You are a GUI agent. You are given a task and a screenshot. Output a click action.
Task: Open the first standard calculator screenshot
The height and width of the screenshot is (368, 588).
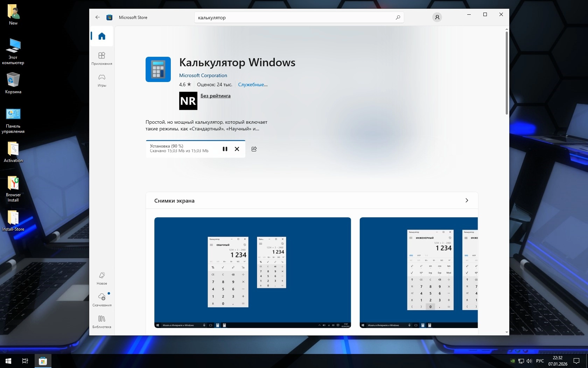(253, 273)
